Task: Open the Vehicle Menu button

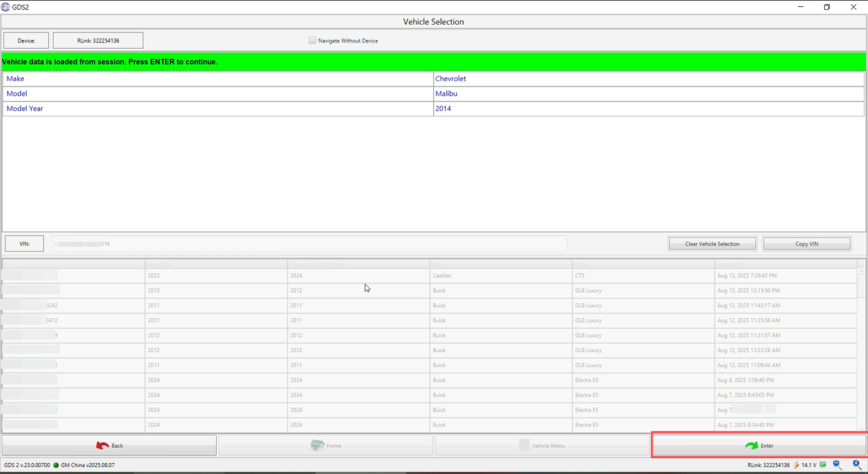Action: (542, 446)
